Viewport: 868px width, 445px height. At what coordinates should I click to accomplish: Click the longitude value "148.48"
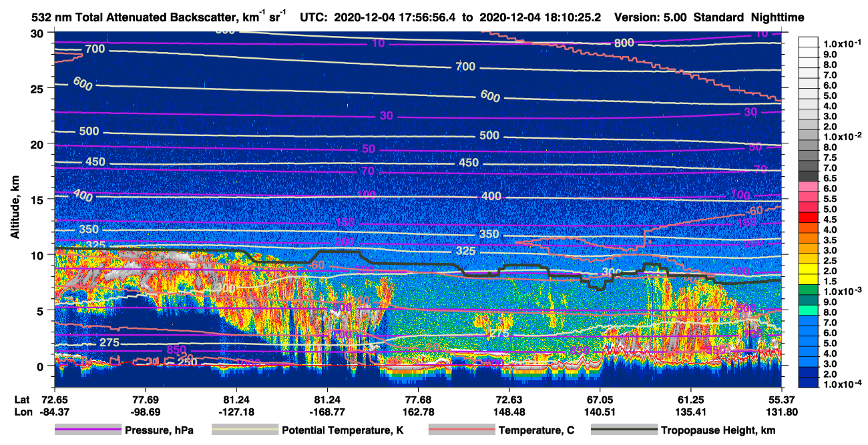[509, 411]
